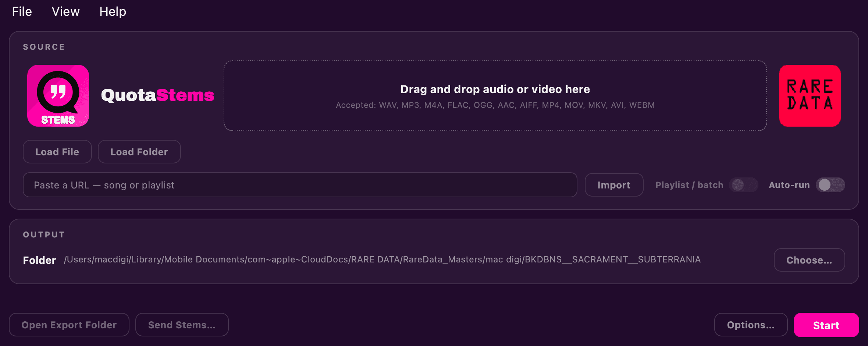Enable the Auto-run switch

830,185
